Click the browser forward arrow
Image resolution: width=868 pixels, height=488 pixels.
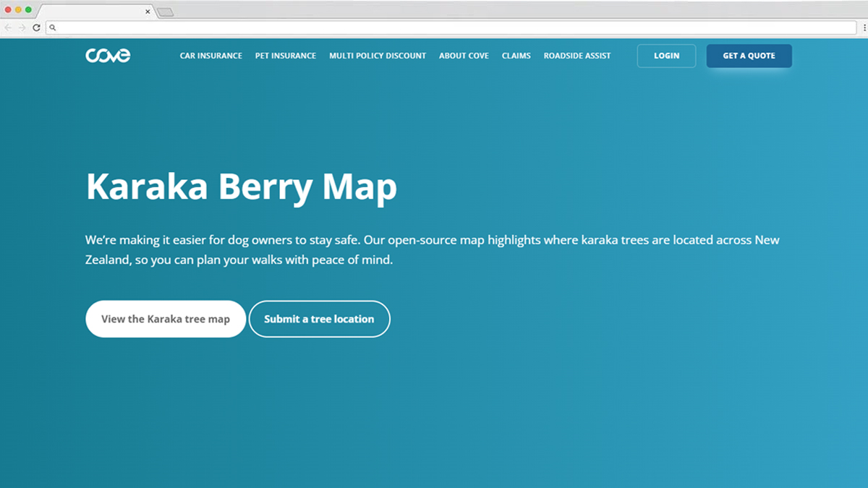click(x=22, y=27)
